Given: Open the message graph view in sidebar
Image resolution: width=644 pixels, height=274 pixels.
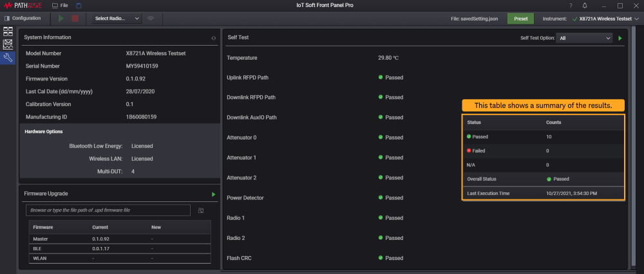Looking at the screenshot, I should pyautogui.click(x=8, y=44).
